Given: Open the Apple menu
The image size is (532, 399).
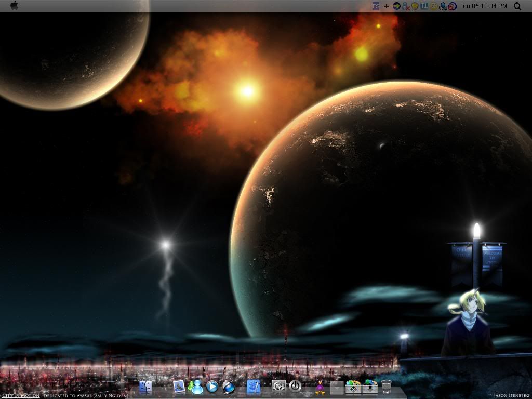Looking at the screenshot, I should [x=14, y=5].
